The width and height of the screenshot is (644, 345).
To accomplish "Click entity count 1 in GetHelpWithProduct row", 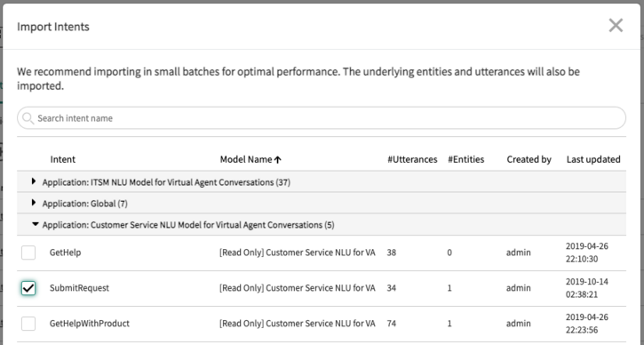I will tap(449, 324).
